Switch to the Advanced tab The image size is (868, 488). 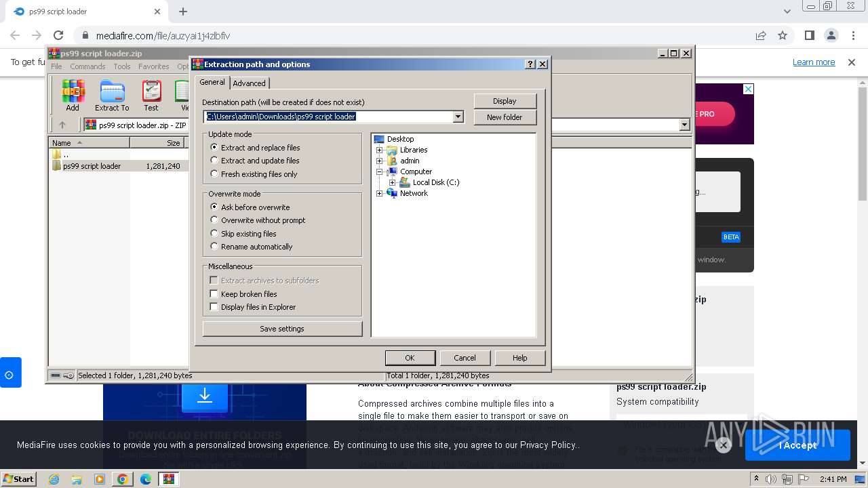[250, 83]
